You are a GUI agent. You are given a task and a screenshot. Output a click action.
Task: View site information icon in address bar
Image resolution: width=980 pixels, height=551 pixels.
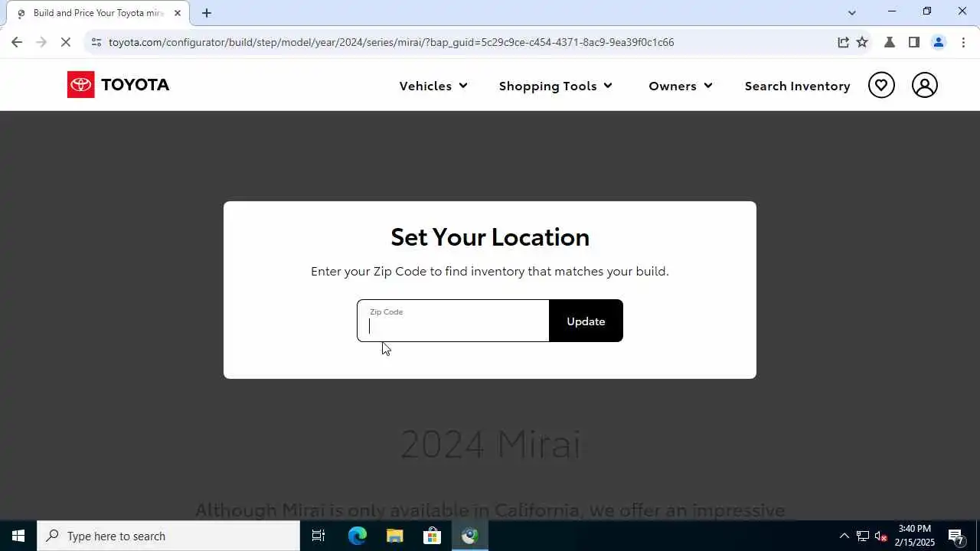96,42
